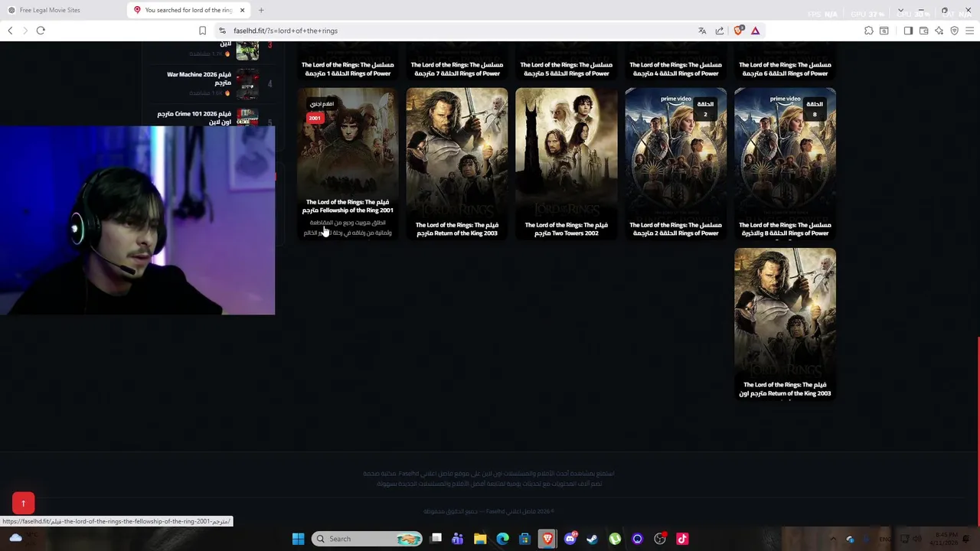Viewport: 980px width, 551px height.
Task: Click the War Machine 2026 sidebar thumbnail
Action: point(247,83)
